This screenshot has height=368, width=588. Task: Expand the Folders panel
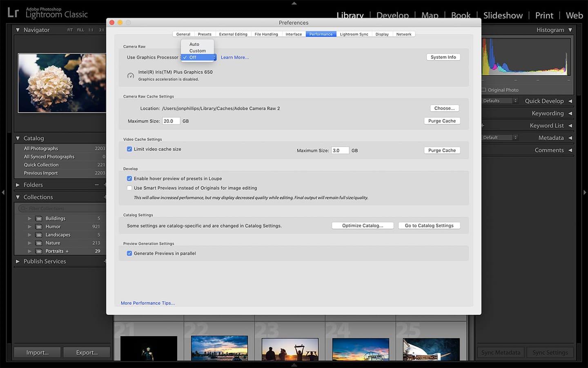tap(18, 185)
